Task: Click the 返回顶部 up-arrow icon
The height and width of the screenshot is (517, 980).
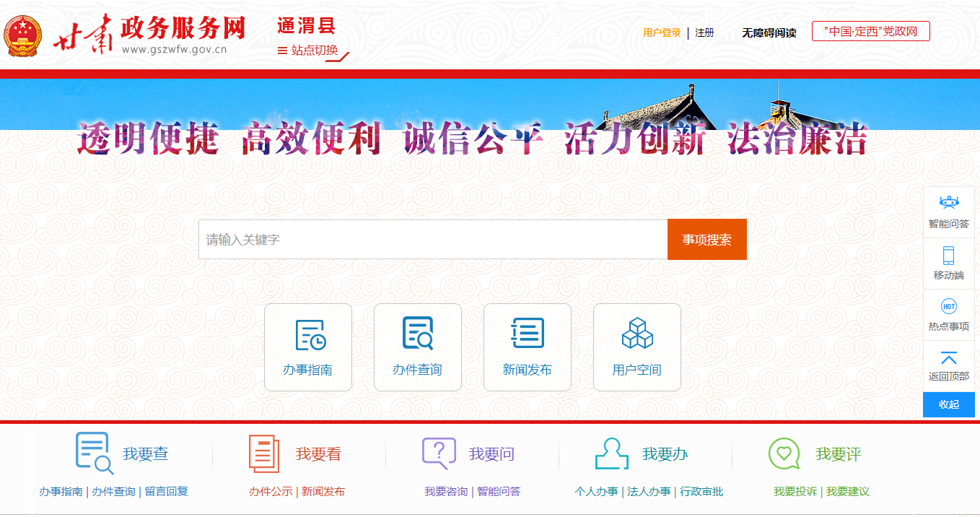Action: click(948, 358)
